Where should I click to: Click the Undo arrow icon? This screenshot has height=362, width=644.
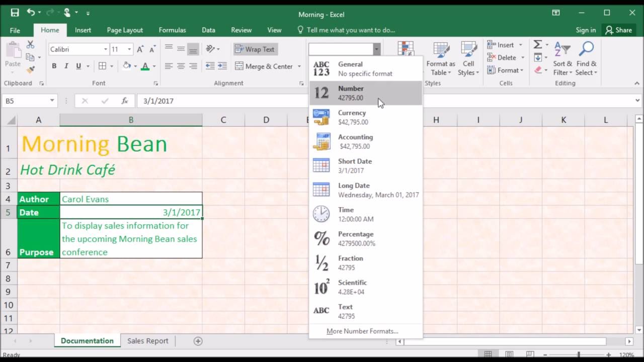(x=31, y=13)
